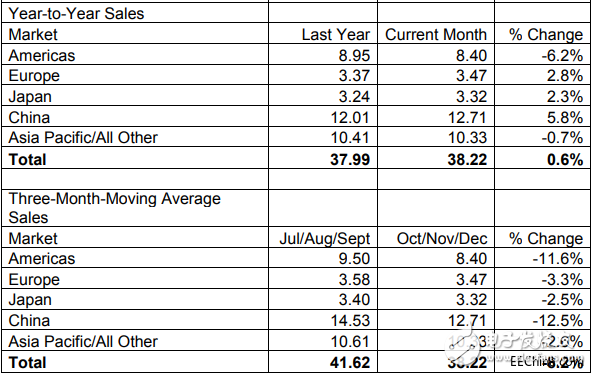Select the Jul/Aug/Sept column header
The width and height of the screenshot is (592, 374).
(325, 239)
